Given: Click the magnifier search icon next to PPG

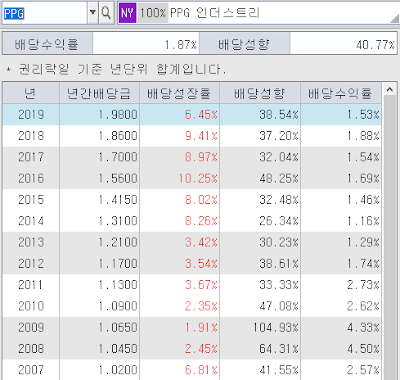Looking at the screenshot, I should coord(106,13).
